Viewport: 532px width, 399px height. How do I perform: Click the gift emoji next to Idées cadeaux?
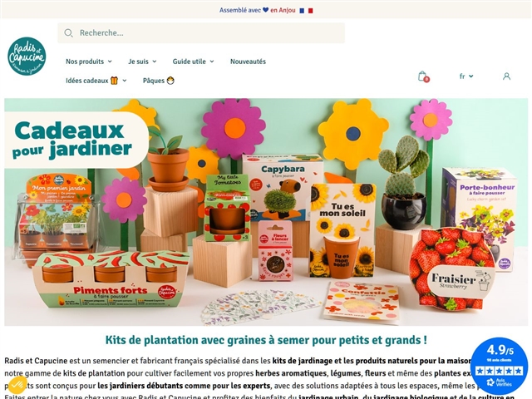click(115, 81)
